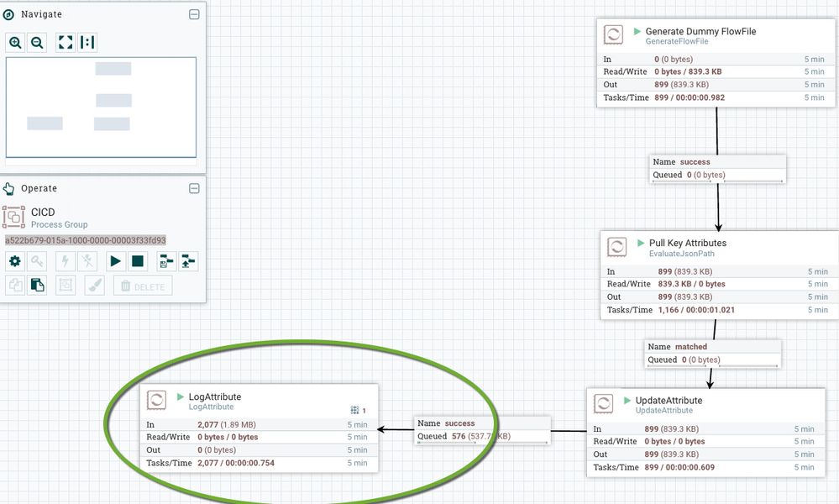Paste copied components
This screenshot has height=504, width=839.
point(37,285)
